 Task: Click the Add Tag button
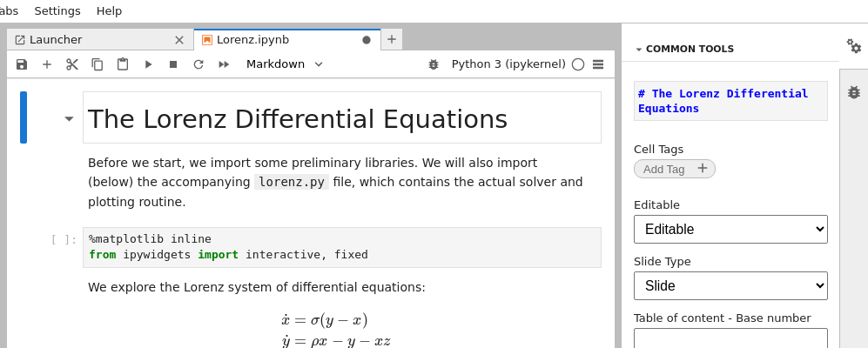click(x=675, y=169)
